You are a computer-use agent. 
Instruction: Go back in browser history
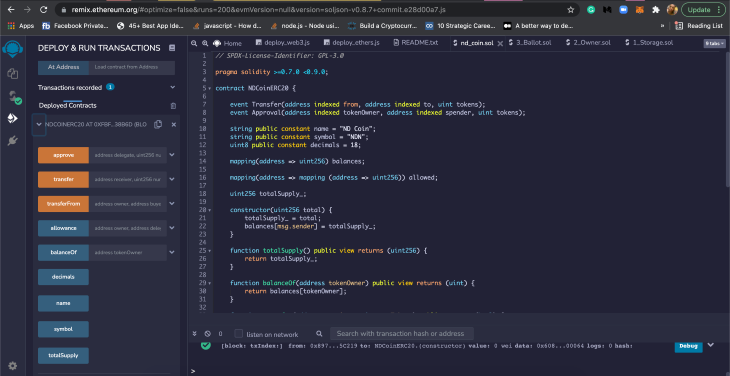[11, 9]
